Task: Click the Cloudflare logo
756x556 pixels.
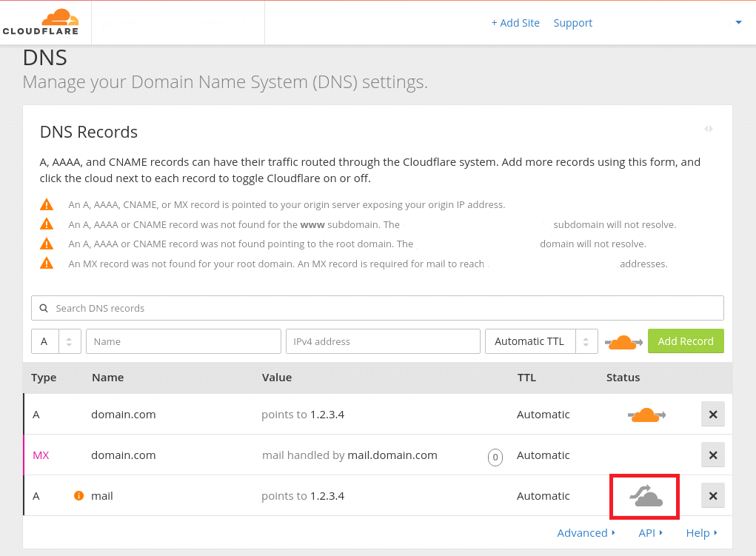Action: [41, 22]
